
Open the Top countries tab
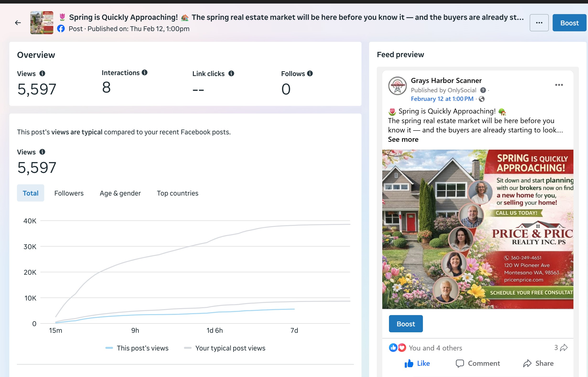click(177, 193)
